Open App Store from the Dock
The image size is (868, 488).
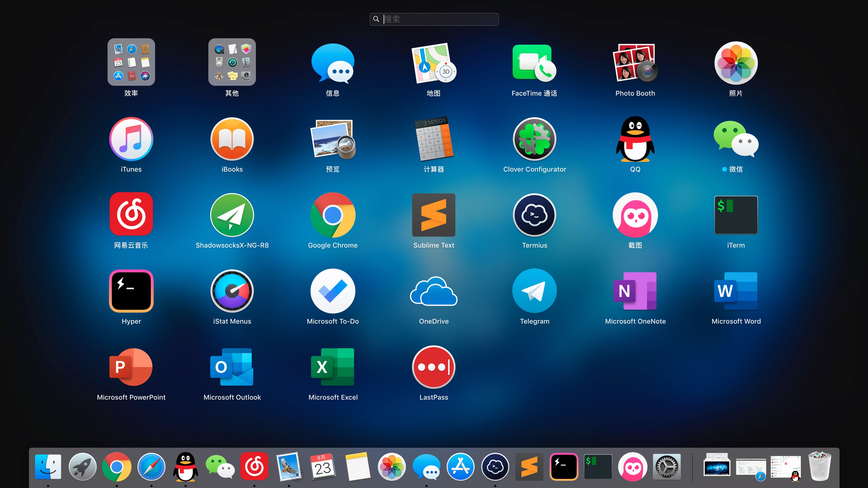[x=460, y=467]
